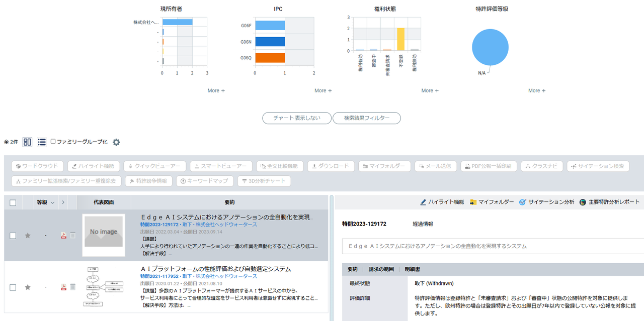Click G06N bar in IPC chart

click(x=270, y=42)
